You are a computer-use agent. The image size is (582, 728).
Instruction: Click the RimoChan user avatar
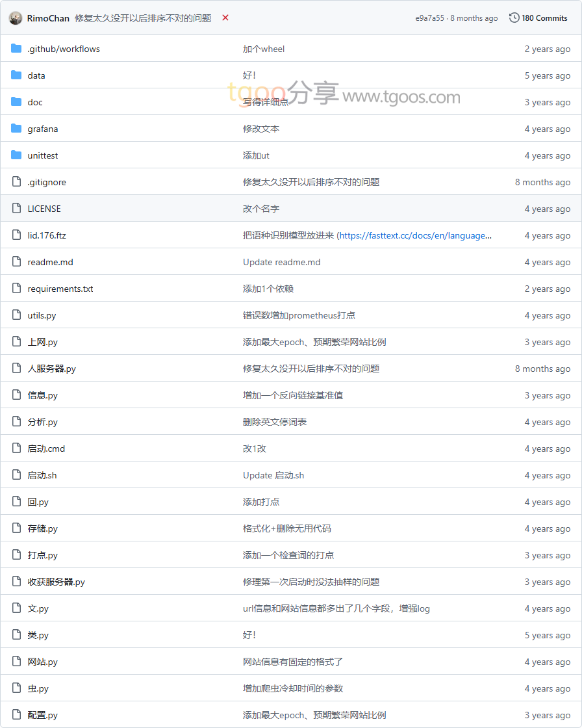tap(16, 18)
